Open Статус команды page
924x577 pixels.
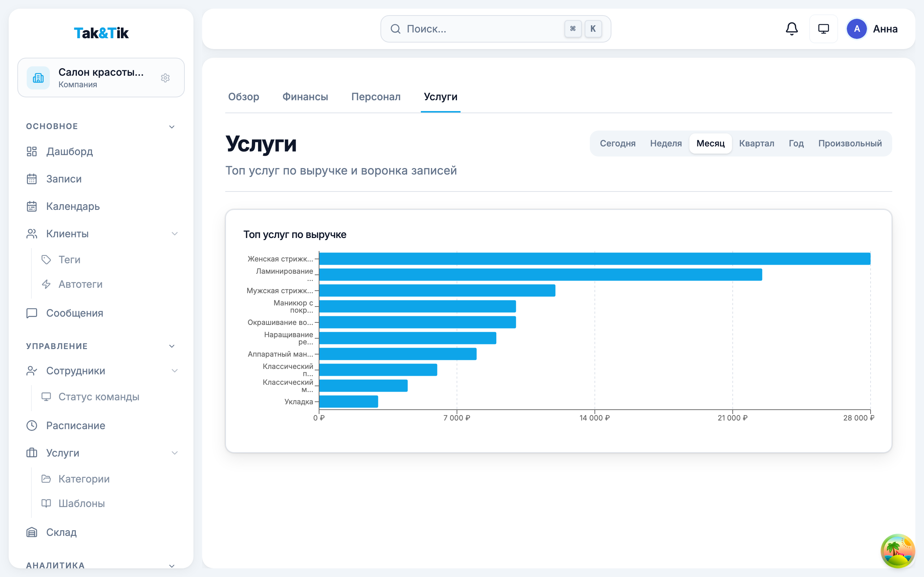(99, 396)
